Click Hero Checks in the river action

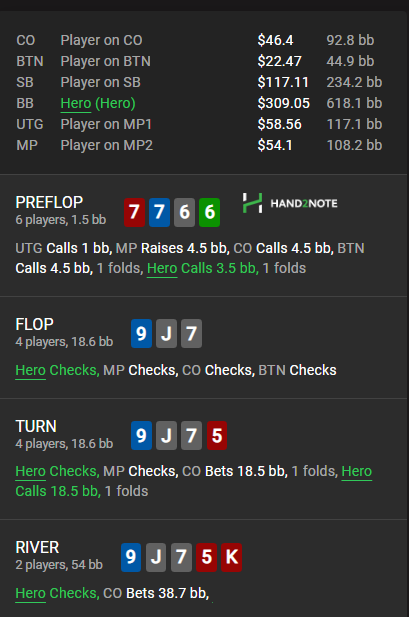tap(57, 593)
